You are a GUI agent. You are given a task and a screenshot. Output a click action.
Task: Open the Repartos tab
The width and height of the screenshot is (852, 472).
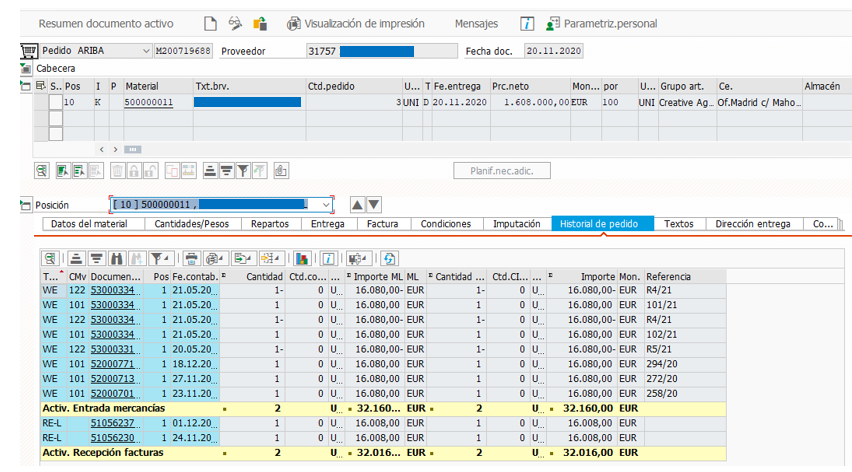click(270, 224)
